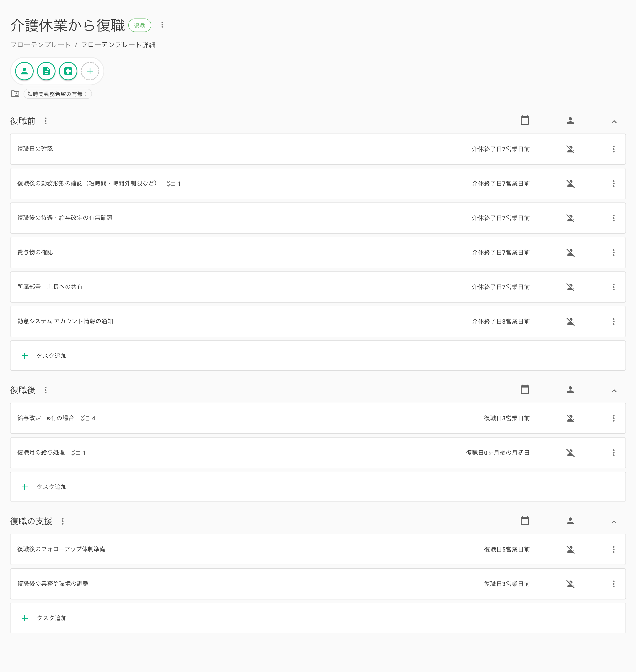
Task: Collapse the 復職後 section
Action: 614,391
